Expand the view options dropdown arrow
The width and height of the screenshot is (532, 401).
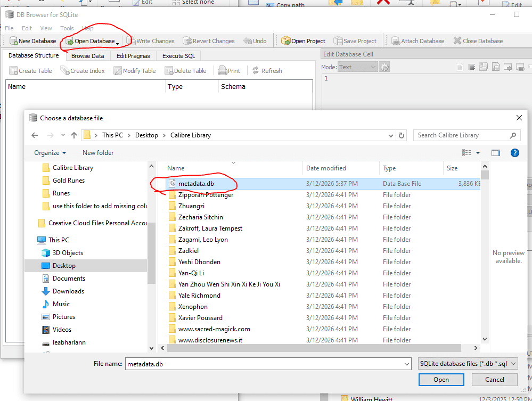[478, 153]
